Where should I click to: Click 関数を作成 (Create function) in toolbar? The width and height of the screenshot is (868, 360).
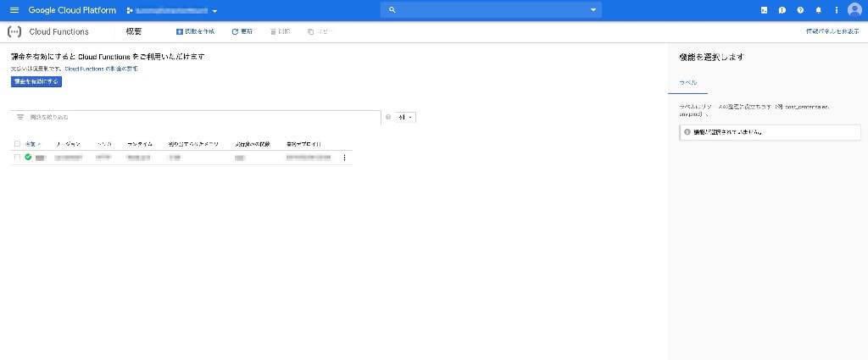195,31
